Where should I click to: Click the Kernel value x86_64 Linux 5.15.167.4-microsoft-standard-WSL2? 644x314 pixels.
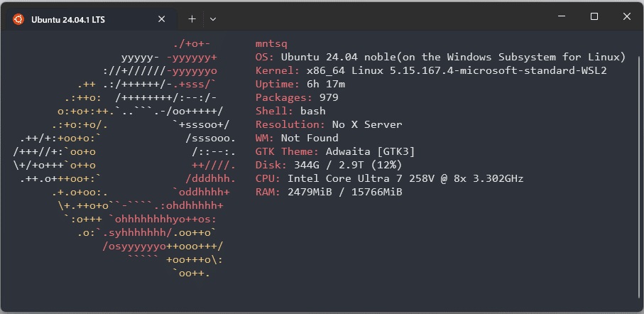click(x=457, y=71)
